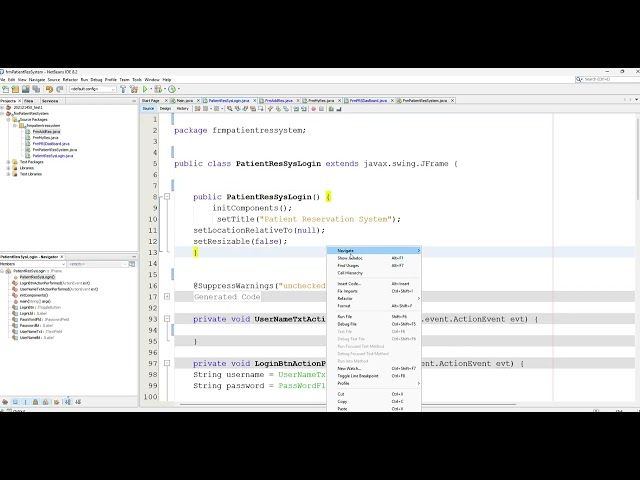Choose Find Usages in the context menu
The image size is (640, 480).
(x=374, y=265)
